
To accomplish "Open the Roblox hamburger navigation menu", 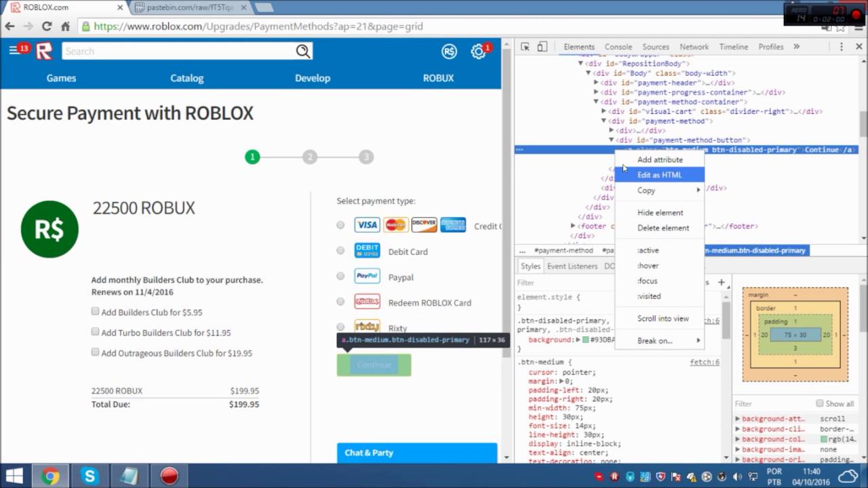I will (x=13, y=51).
